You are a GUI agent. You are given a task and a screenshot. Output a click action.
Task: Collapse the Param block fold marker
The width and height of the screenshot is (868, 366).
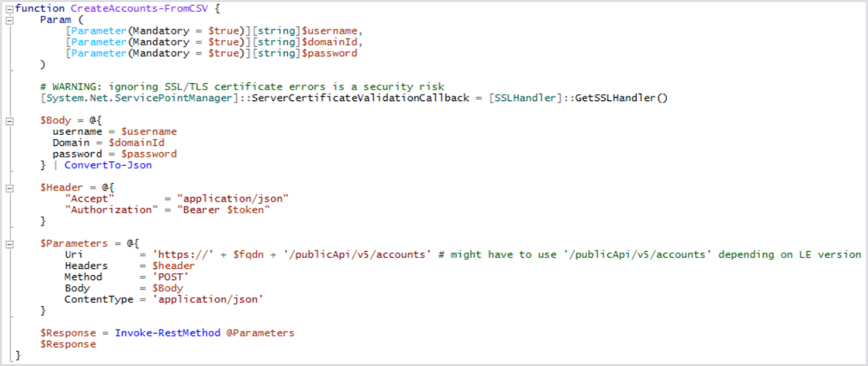9,20
